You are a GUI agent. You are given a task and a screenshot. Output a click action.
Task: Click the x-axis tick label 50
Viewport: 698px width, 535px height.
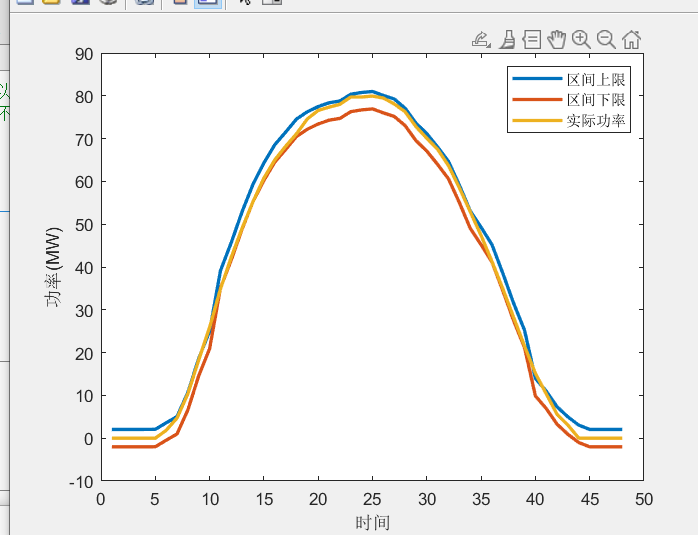[x=644, y=499]
